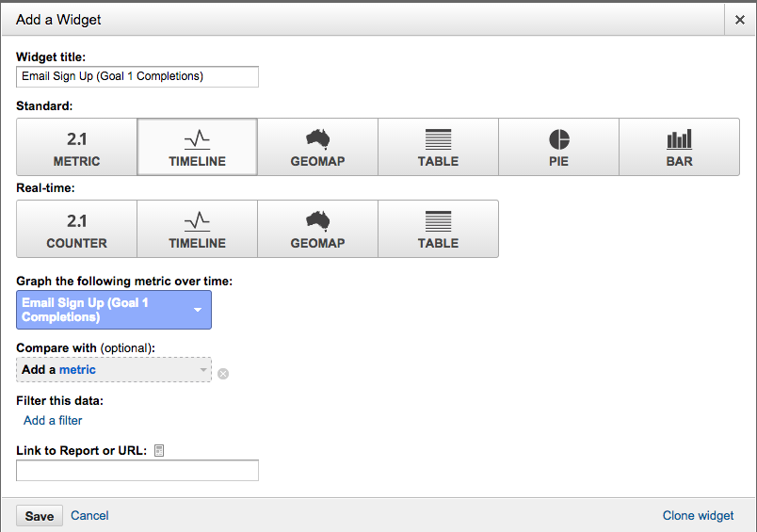Cancel adding the widget
This screenshot has height=532, width=757.
pos(89,516)
